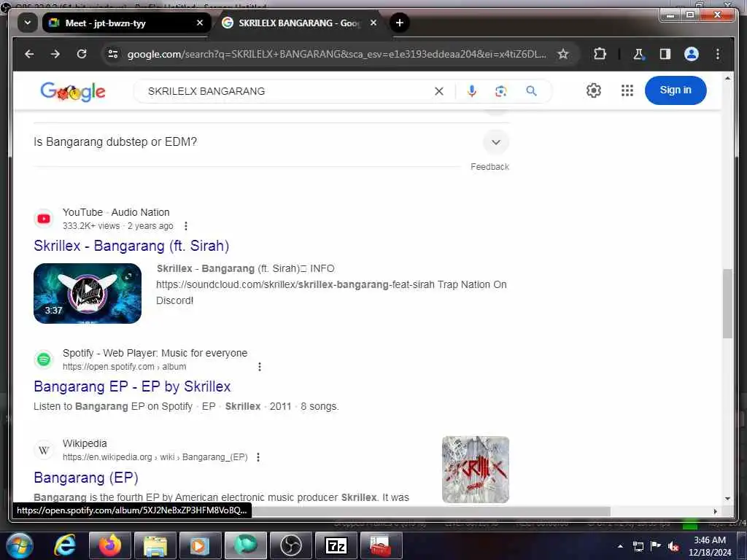Open Windows Explorer folder in taskbar
Image resolution: width=747 pixels, height=560 pixels.
click(x=155, y=545)
